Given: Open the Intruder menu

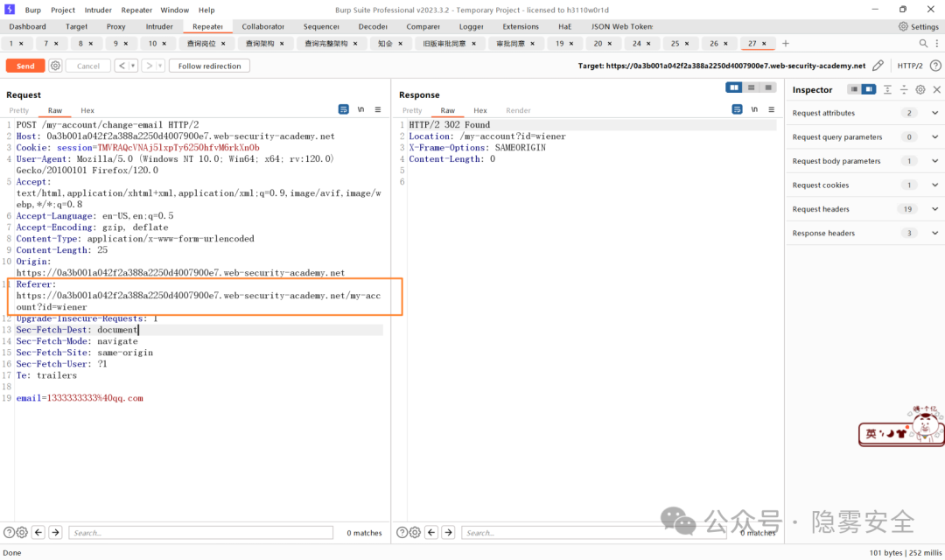Looking at the screenshot, I should [98, 10].
